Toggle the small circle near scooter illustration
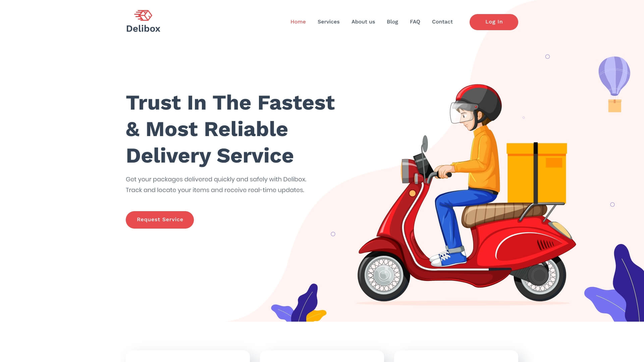 [x=333, y=234]
